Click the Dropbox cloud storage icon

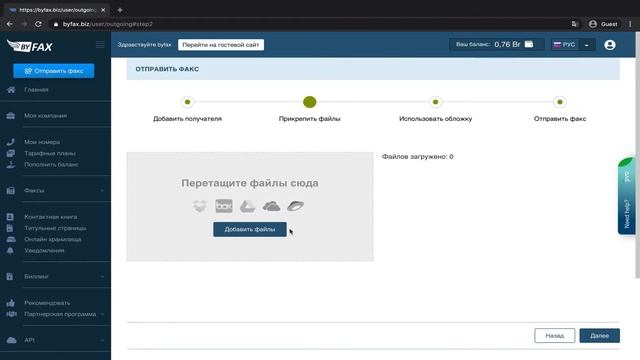tap(200, 206)
